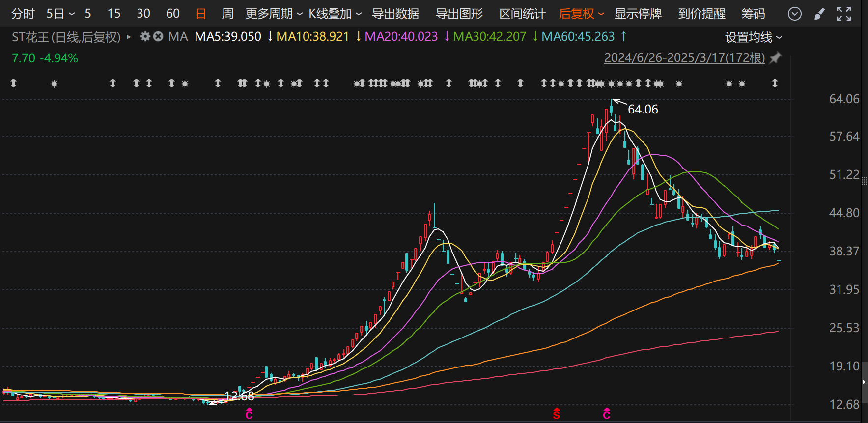Click the paintbrush drawing tool icon

[819, 14]
